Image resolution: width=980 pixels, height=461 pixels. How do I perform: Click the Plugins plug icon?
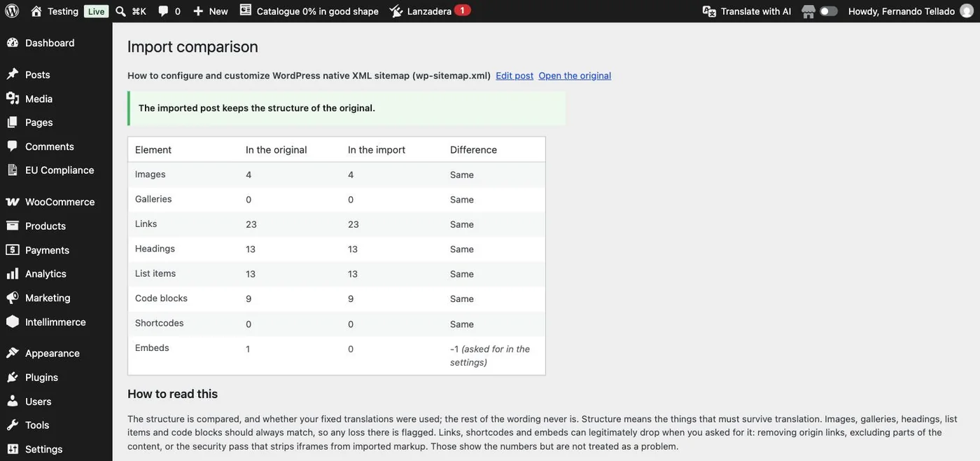12,377
